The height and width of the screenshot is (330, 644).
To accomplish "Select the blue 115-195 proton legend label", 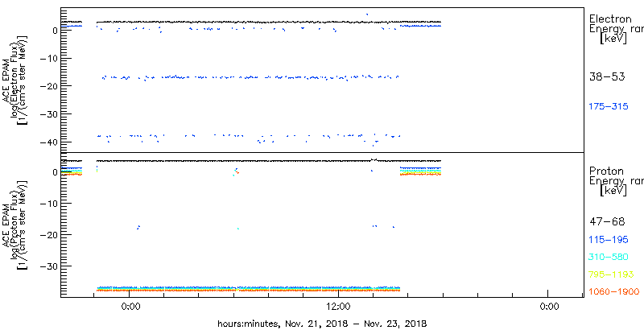I will click(609, 240).
